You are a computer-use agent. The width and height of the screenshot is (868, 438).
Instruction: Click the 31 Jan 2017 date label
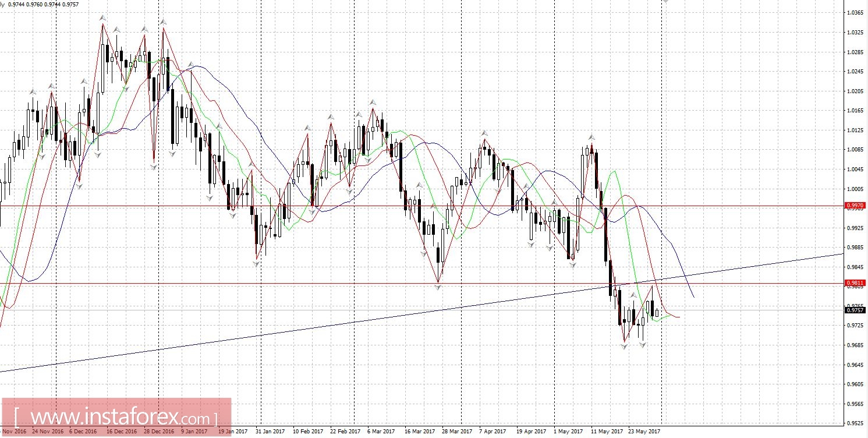(x=270, y=432)
